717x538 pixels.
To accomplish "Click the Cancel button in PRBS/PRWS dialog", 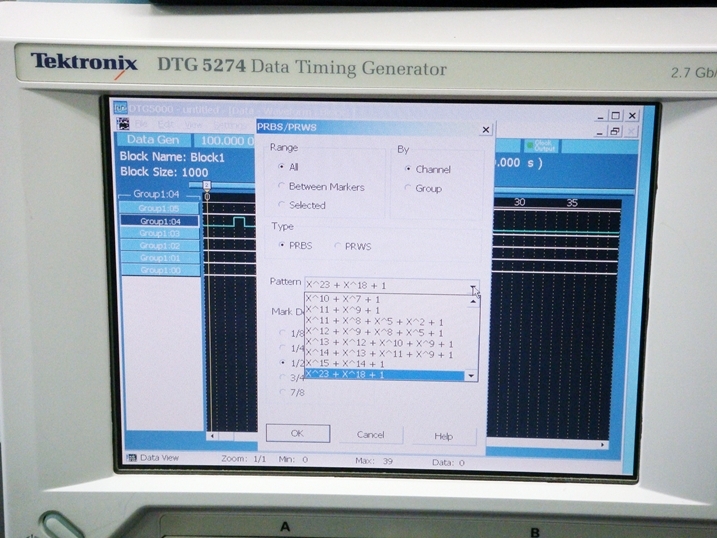I will [x=371, y=435].
